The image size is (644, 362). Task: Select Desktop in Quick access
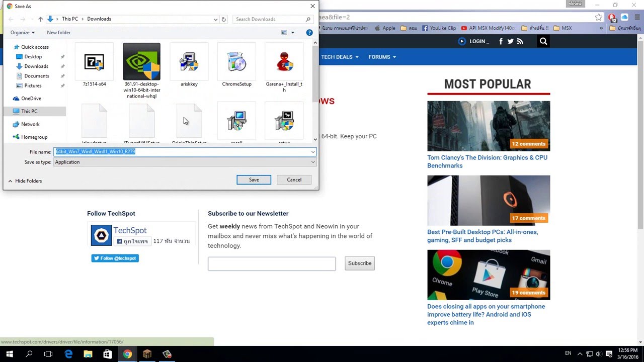tap(33, 57)
